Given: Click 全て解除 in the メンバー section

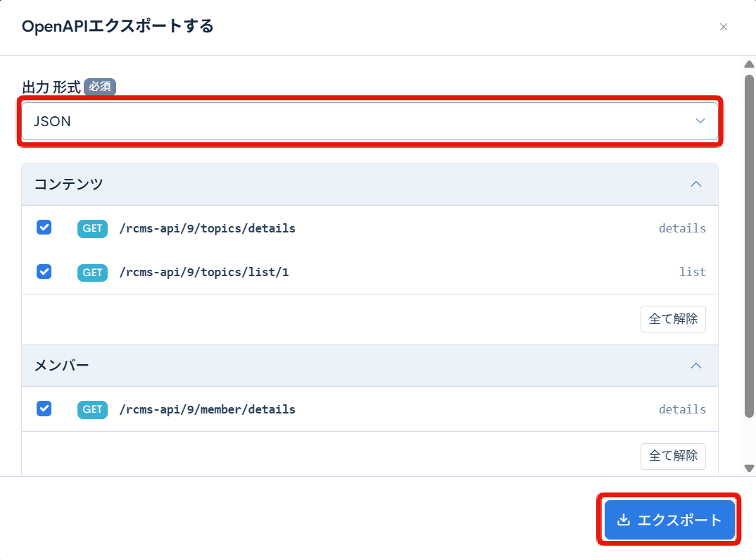Looking at the screenshot, I should (x=673, y=456).
